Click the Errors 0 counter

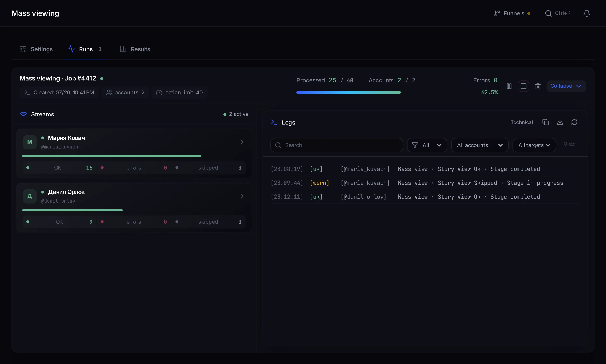point(485,80)
